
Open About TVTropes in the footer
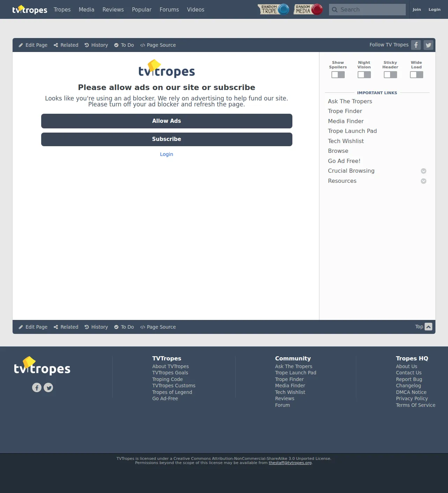(171, 366)
